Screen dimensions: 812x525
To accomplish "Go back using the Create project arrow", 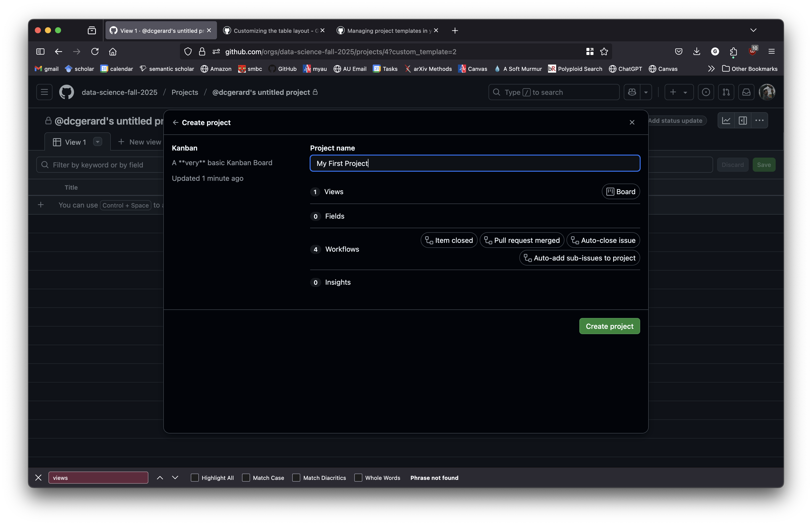I will pos(175,122).
